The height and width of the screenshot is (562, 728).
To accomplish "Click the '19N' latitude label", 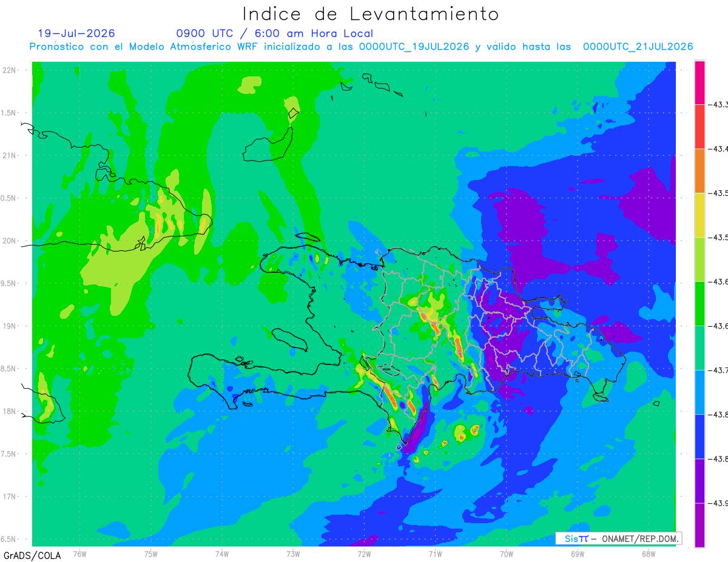I will (x=10, y=326).
